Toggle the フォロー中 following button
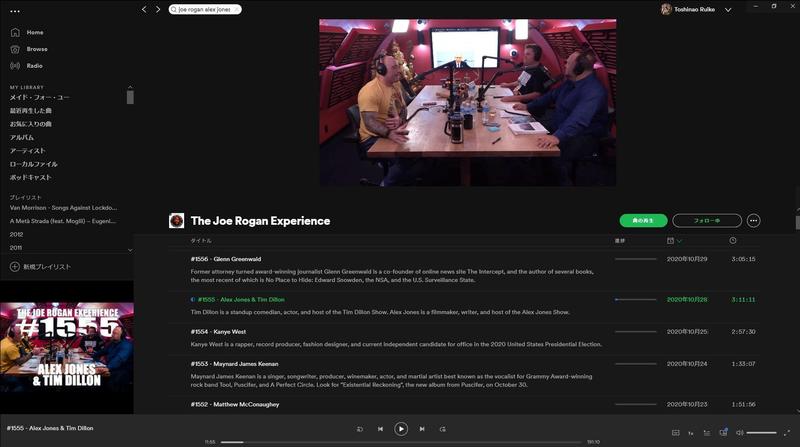The image size is (800, 447). coord(707,220)
